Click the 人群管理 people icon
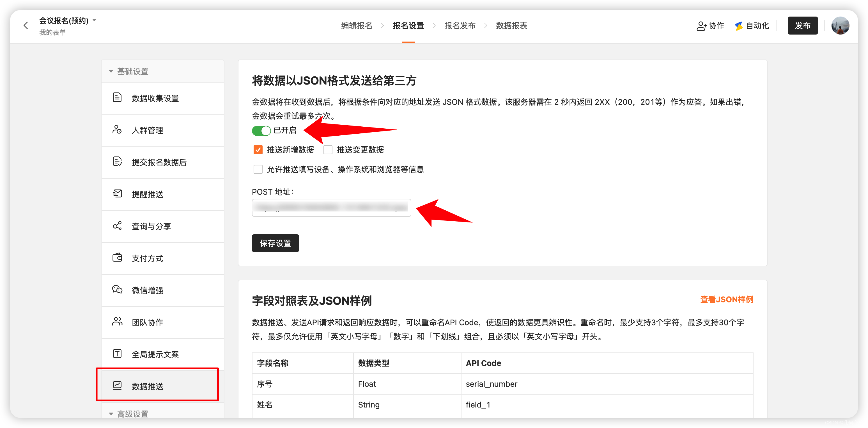The image size is (868, 428). tap(117, 130)
